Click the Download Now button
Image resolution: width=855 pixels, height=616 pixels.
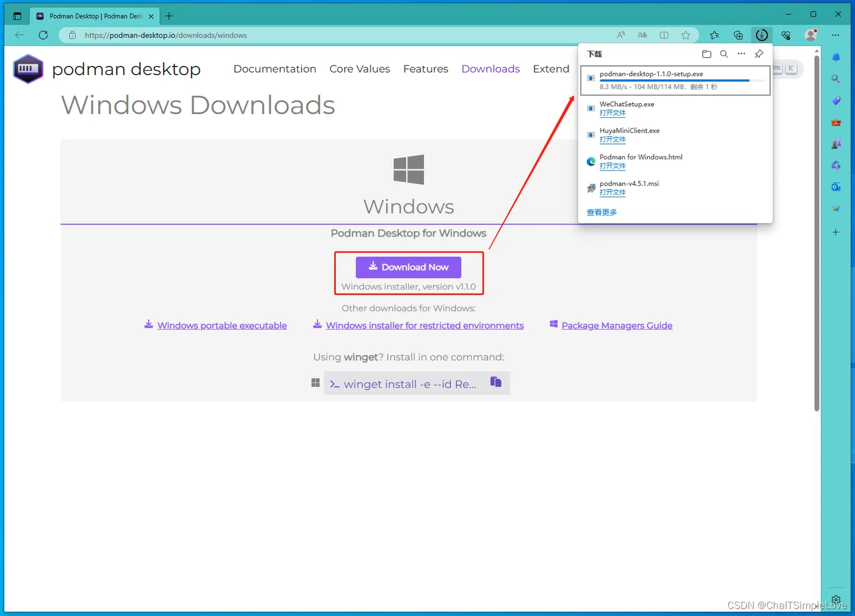click(409, 267)
